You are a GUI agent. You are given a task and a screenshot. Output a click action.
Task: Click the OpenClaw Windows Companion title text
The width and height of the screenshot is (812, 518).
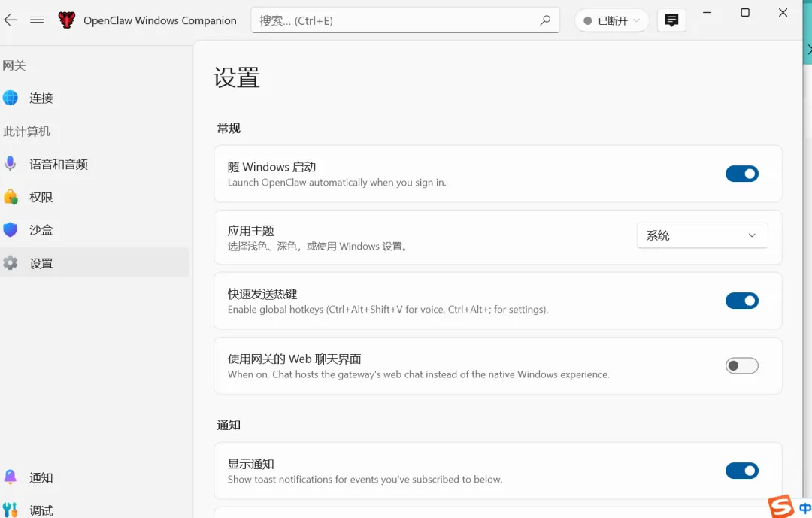(x=159, y=20)
